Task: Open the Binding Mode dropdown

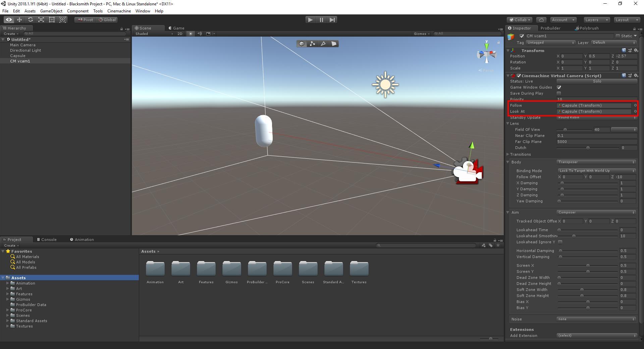Action: click(597, 171)
